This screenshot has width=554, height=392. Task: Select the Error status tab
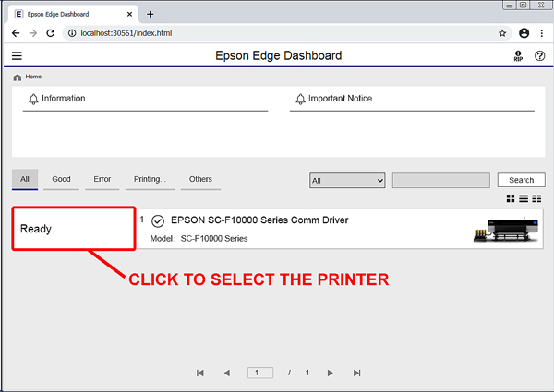[x=102, y=179]
